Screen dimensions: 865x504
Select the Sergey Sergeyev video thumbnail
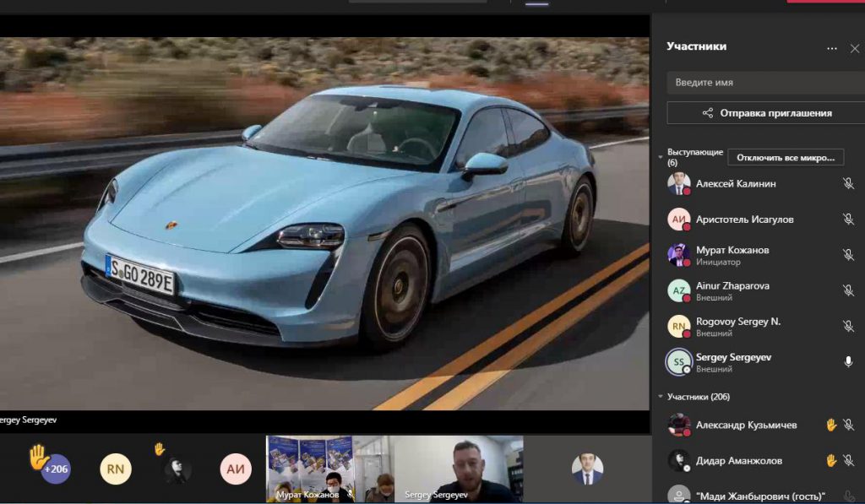(x=459, y=469)
